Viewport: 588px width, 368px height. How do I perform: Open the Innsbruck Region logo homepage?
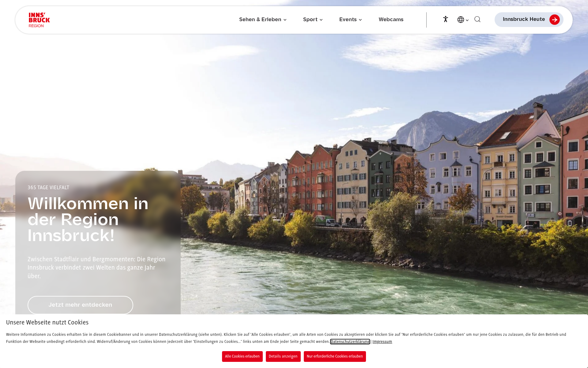click(39, 20)
